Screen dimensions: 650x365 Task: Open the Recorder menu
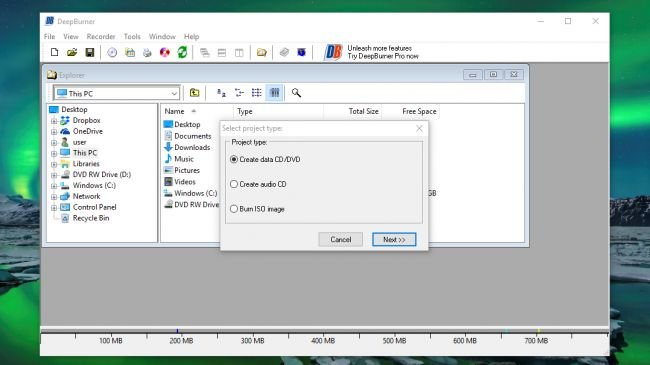[101, 36]
